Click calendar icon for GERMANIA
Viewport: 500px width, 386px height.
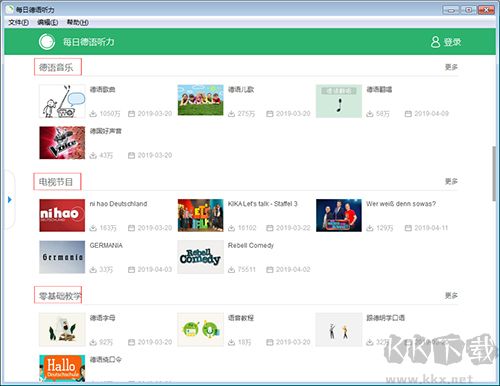click(x=132, y=270)
